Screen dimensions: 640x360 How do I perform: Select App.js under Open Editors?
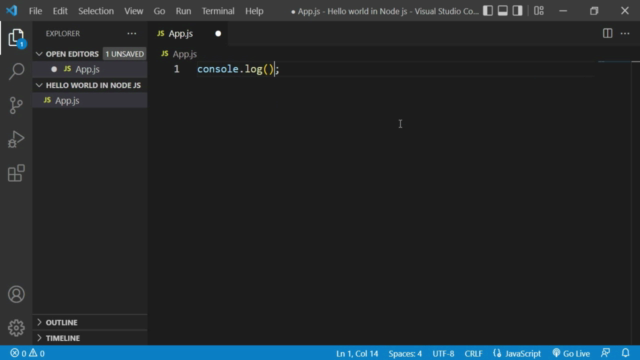90,69
